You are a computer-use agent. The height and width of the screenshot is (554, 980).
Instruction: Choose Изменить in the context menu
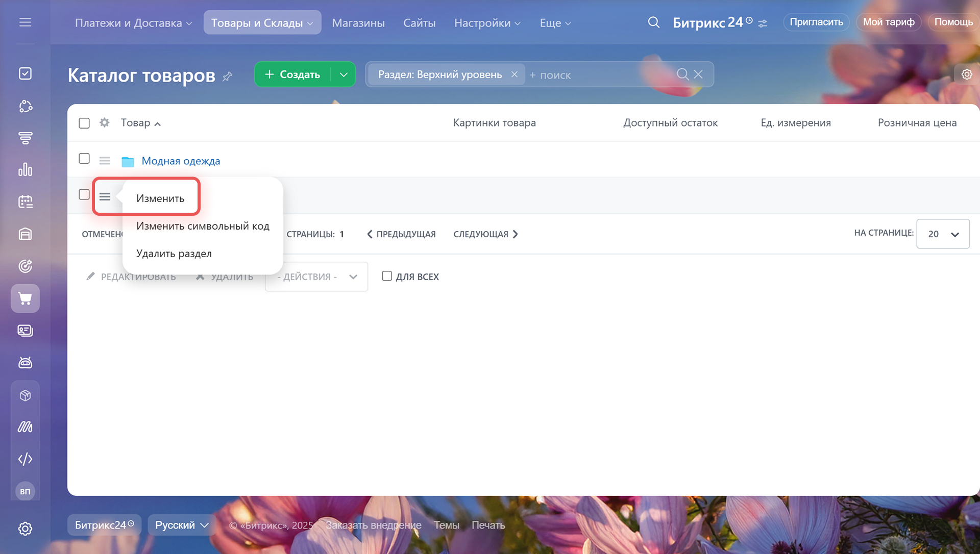tap(160, 198)
